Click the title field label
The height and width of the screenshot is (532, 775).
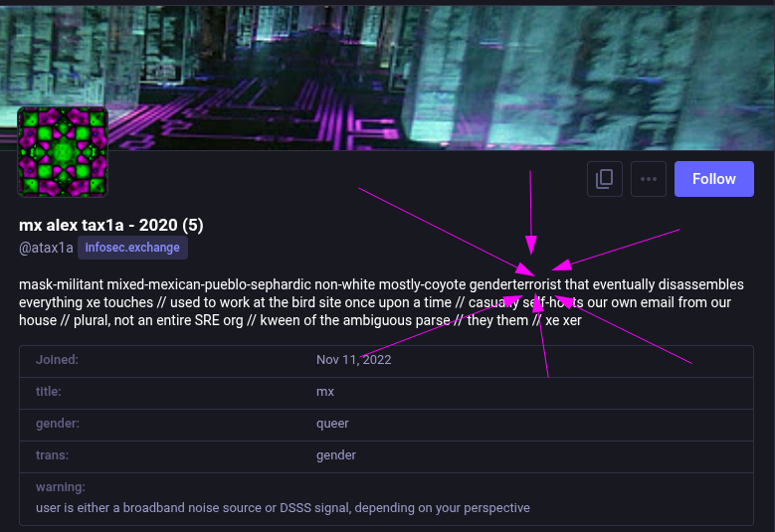[50, 392]
